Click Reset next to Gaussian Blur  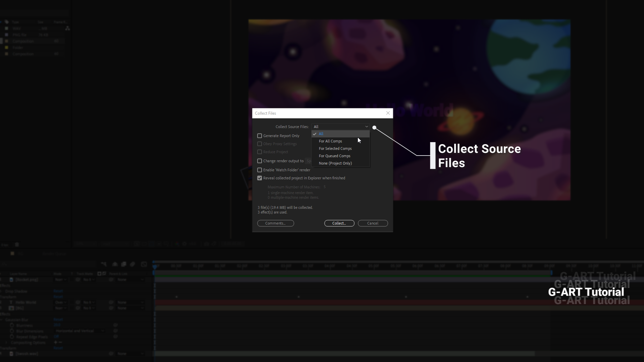(x=58, y=319)
